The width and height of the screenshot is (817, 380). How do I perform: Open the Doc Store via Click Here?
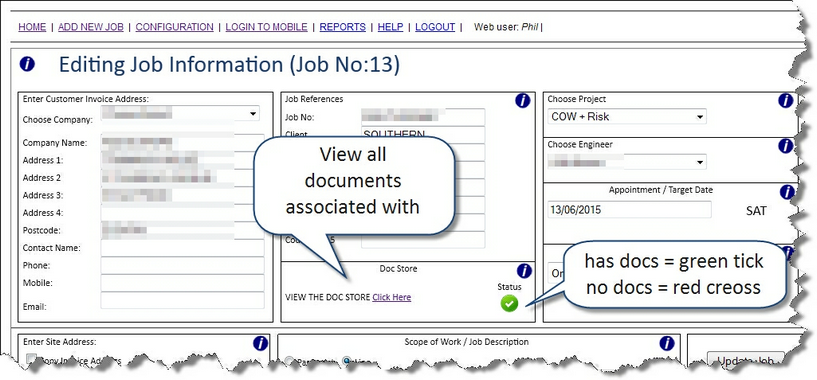point(391,297)
